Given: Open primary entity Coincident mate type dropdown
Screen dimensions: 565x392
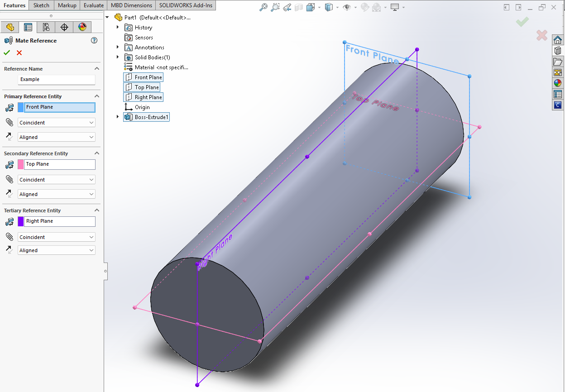Looking at the screenshot, I should coord(57,123).
